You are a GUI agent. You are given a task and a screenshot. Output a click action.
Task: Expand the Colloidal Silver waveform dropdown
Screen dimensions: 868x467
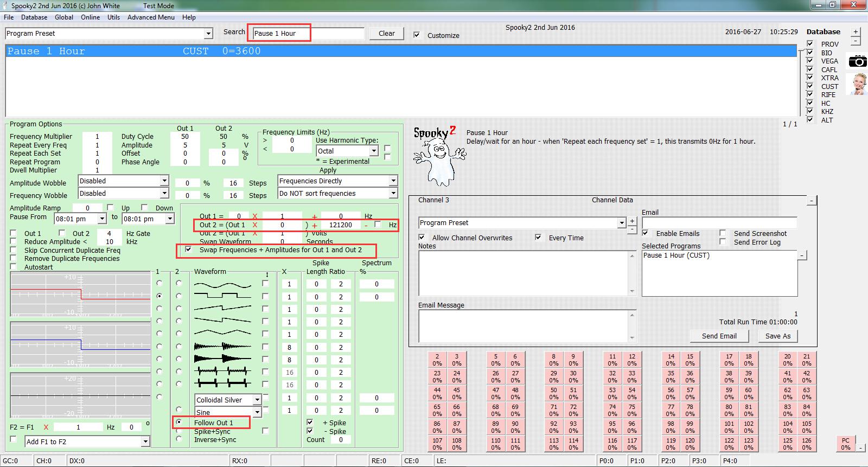pos(257,400)
